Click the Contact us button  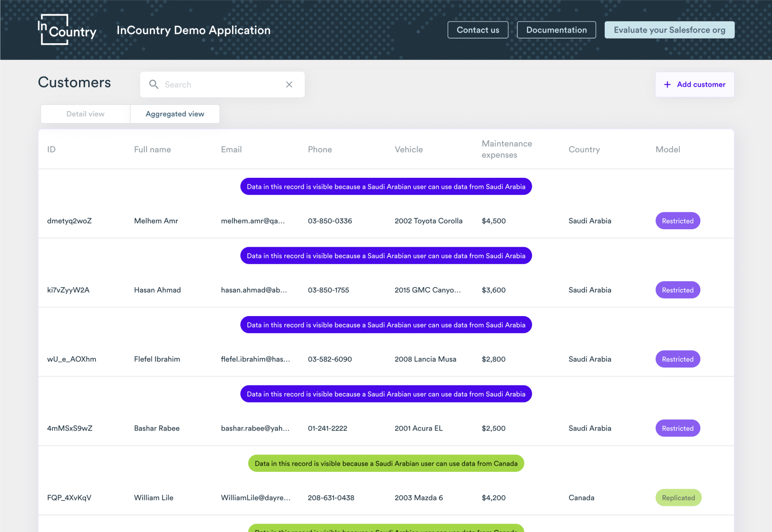(x=477, y=29)
